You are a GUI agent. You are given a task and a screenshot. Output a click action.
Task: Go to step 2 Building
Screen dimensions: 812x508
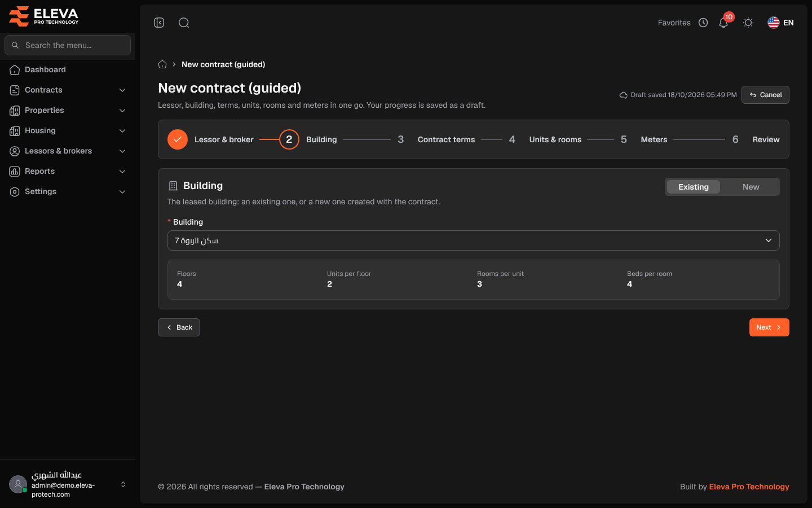[308, 139]
